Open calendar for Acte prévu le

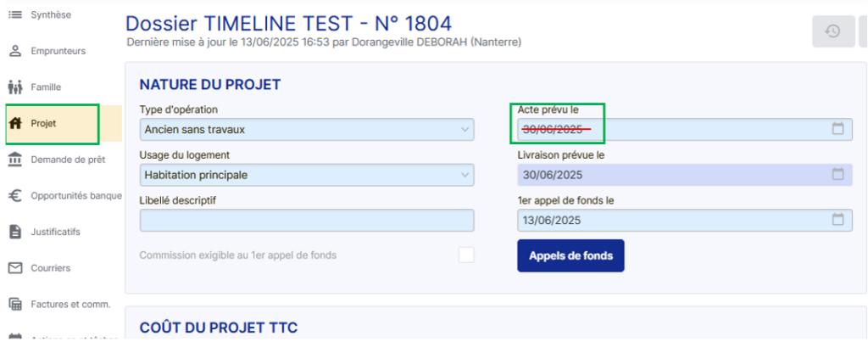[837, 129]
